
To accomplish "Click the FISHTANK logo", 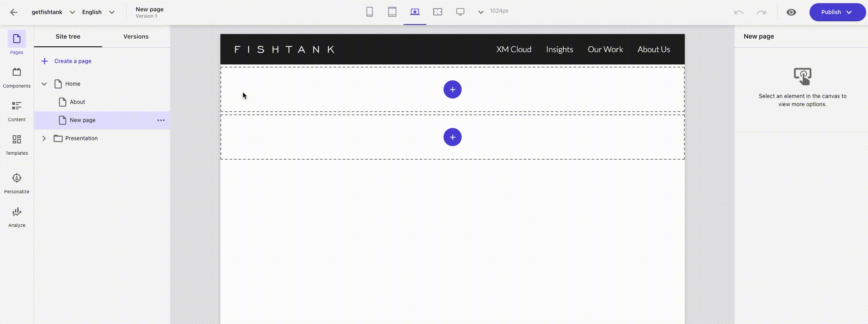I will [284, 49].
